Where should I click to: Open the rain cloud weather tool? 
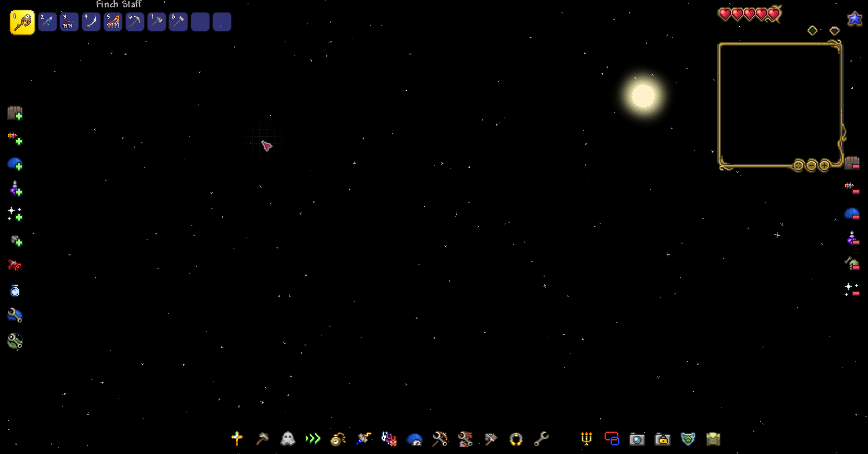point(414,438)
